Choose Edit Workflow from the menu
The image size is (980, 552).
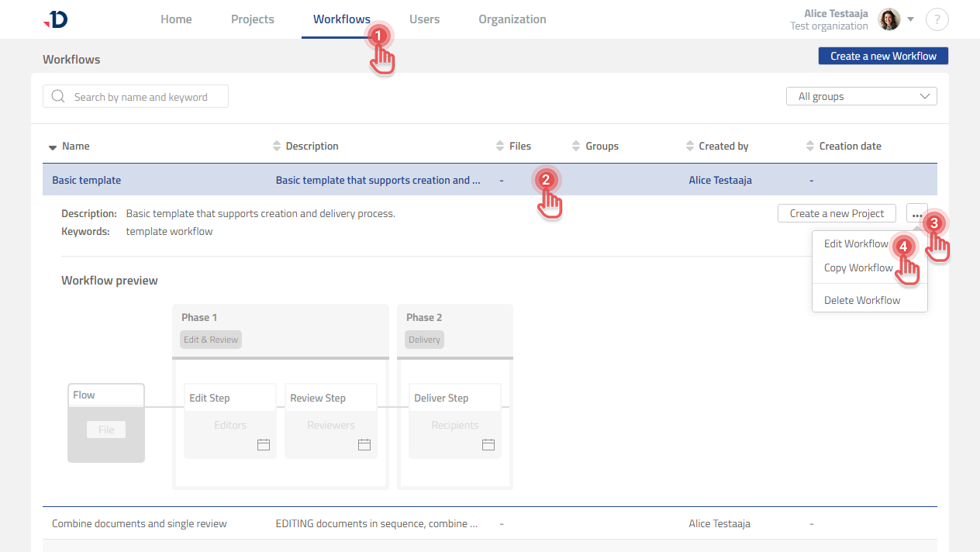(856, 243)
